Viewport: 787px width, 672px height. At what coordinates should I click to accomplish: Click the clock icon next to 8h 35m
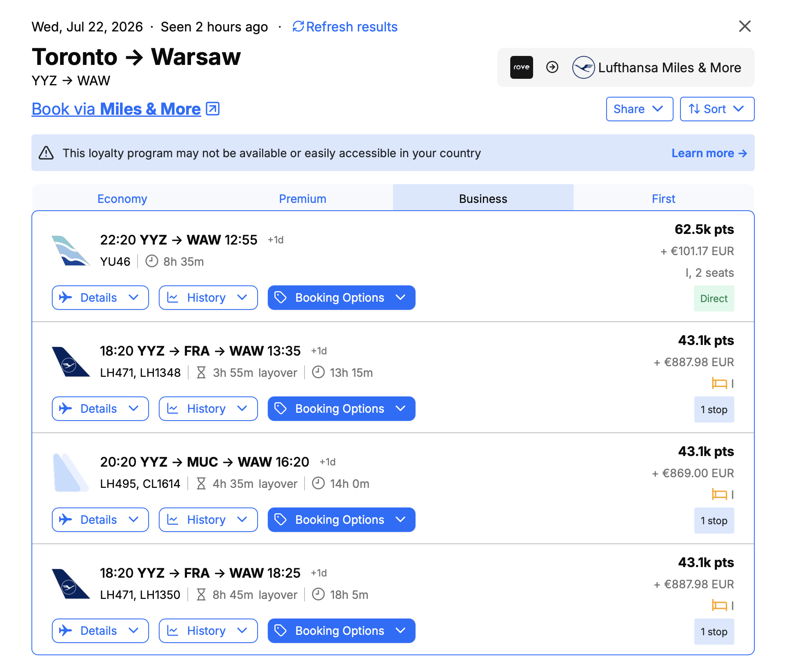pos(152,261)
